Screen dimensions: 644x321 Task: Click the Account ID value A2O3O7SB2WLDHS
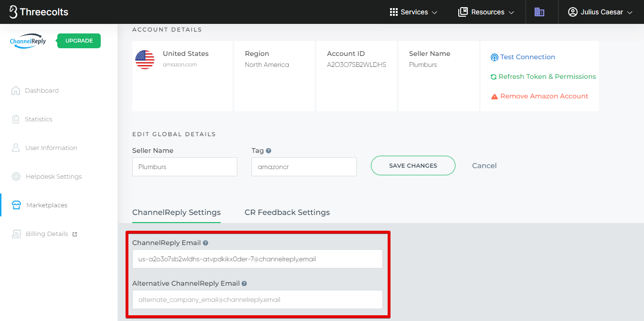(357, 64)
